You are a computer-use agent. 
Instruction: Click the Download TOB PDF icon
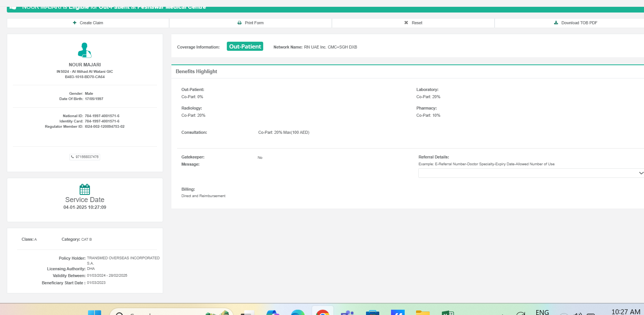point(556,23)
